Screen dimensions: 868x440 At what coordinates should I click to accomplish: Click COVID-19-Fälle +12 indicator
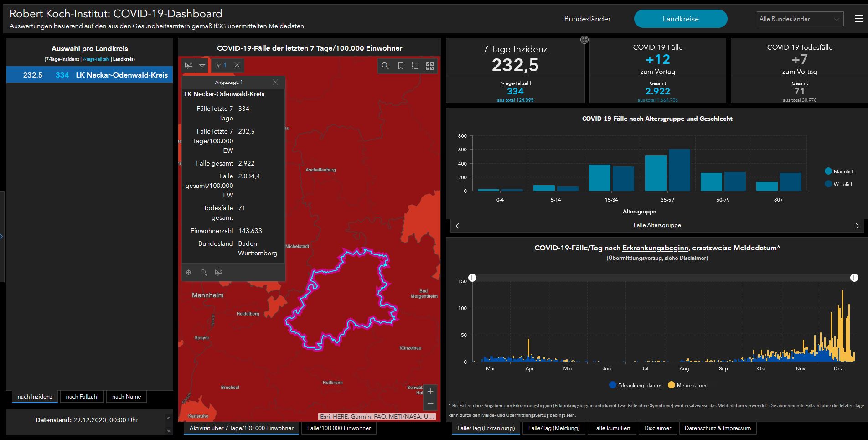point(658,59)
